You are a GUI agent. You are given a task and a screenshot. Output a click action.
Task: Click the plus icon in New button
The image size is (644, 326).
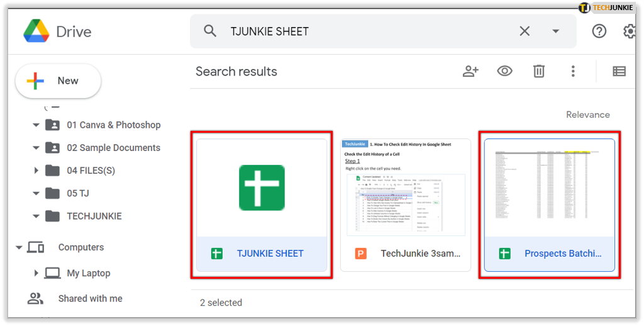[x=35, y=81]
